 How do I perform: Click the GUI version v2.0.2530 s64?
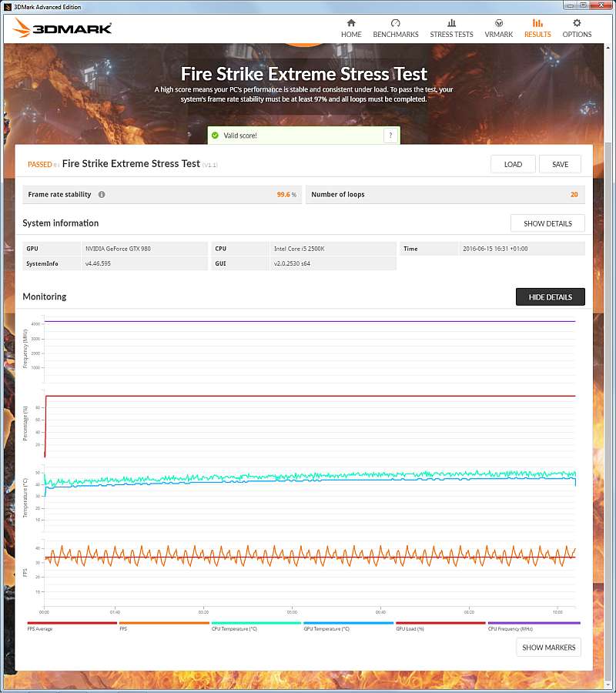[x=333, y=263]
